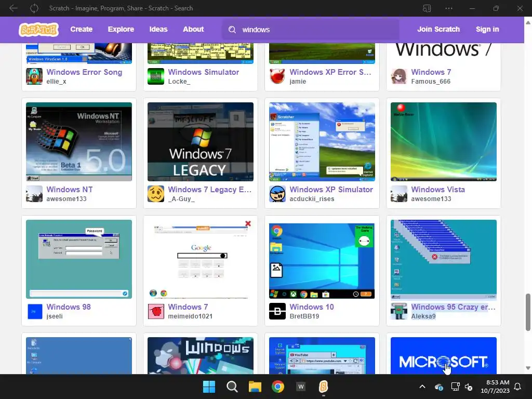Open jamie avatar next to Windows XP Error
The width and height of the screenshot is (532, 399).
[x=277, y=76]
